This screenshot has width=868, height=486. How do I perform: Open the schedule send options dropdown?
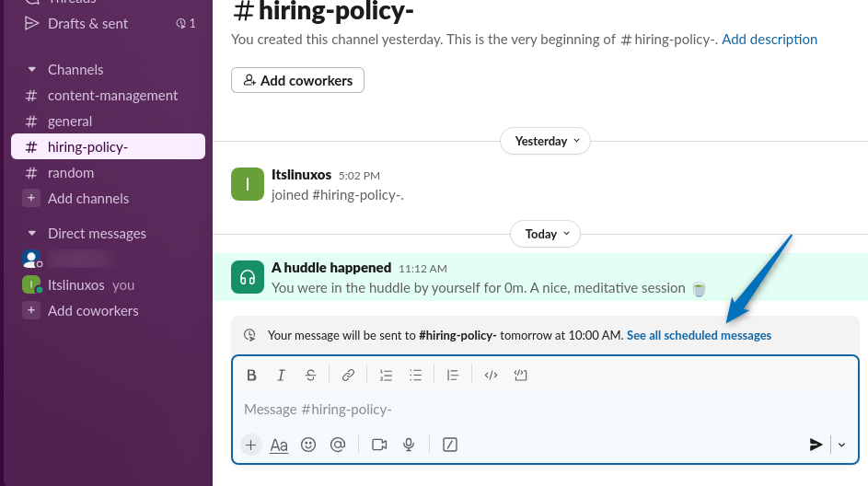pyautogui.click(x=841, y=445)
